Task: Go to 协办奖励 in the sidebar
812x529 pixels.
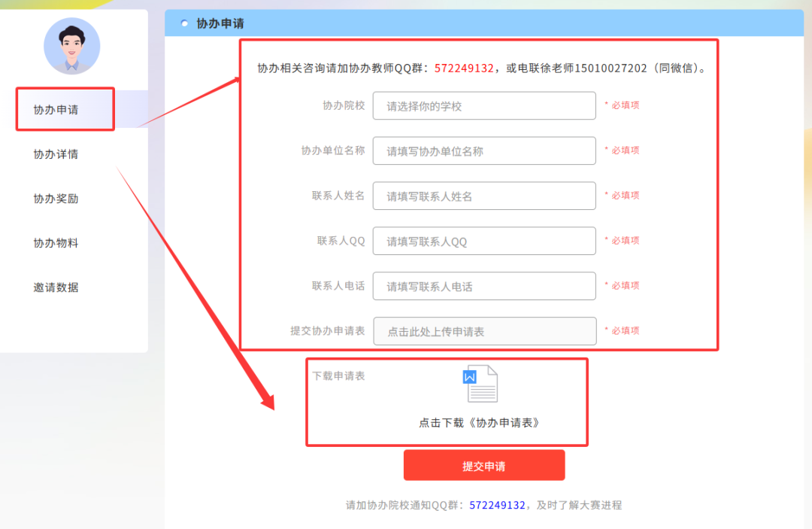Action: [x=56, y=199]
